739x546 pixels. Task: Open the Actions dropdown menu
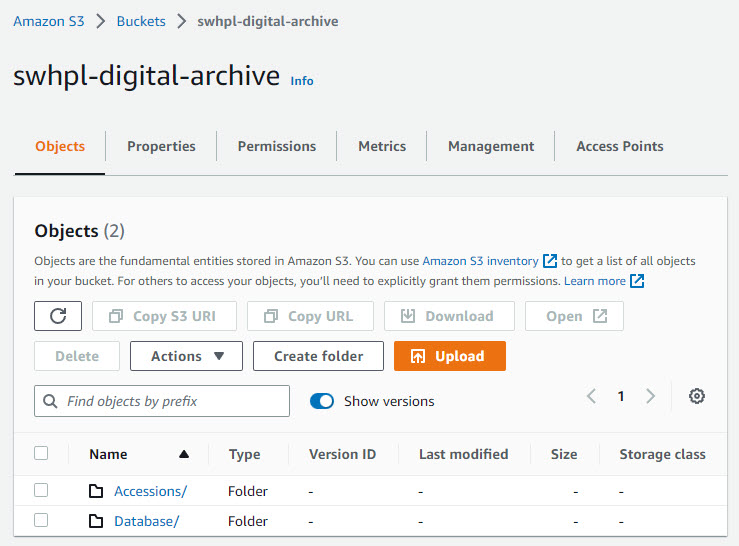pyautogui.click(x=186, y=356)
